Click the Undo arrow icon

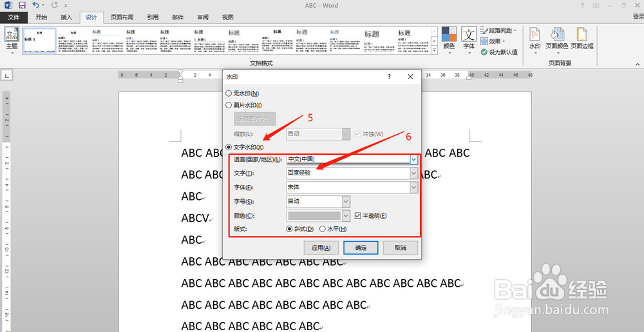click(x=36, y=5)
